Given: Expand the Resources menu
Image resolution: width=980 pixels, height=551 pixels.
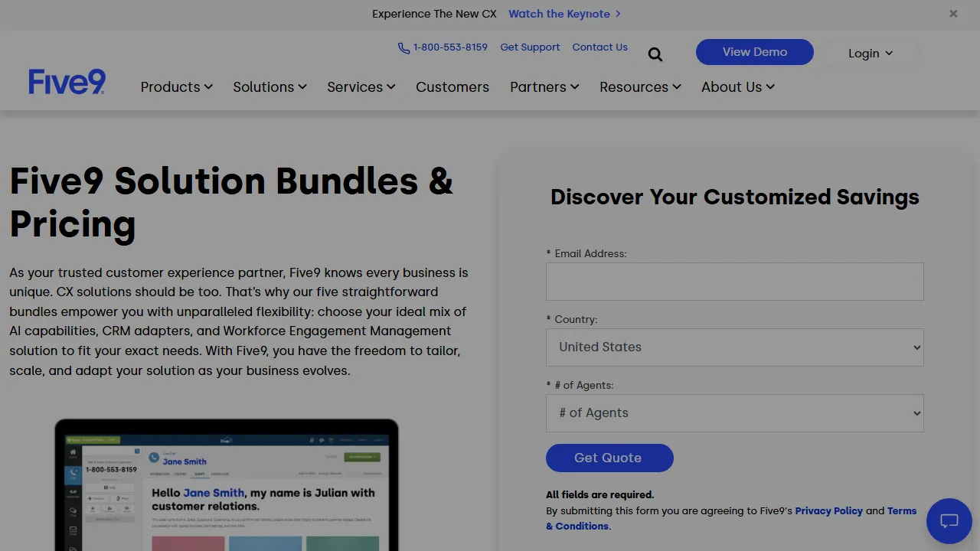Looking at the screenshot, I should [640, 87].
